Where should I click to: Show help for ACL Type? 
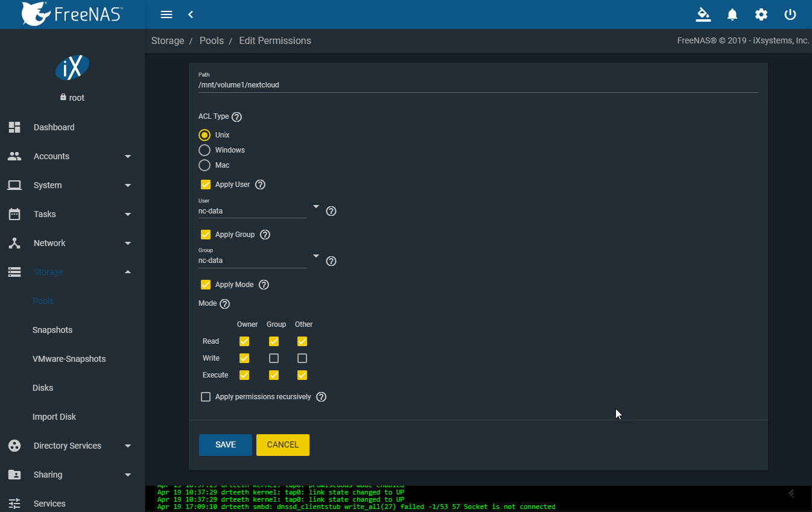pyautogui.click(x=236, y=117)
